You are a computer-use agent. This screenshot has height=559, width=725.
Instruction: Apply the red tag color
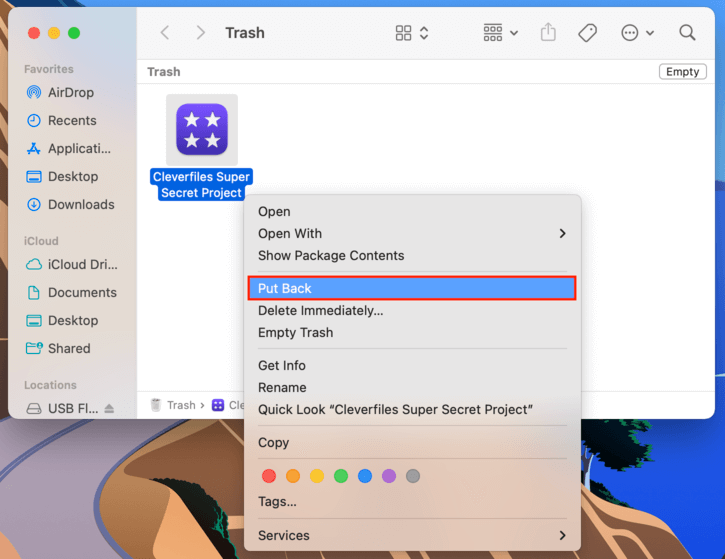(x=269, y=476)
